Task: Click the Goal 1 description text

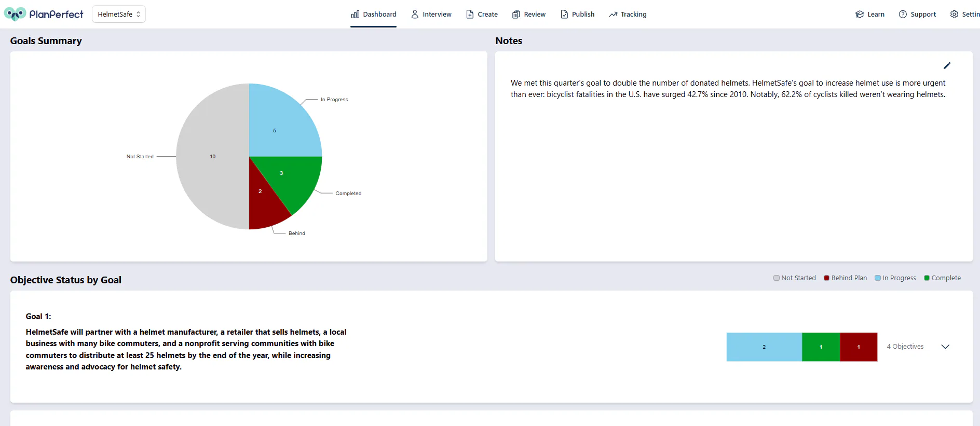Action: tap(186, 349)
